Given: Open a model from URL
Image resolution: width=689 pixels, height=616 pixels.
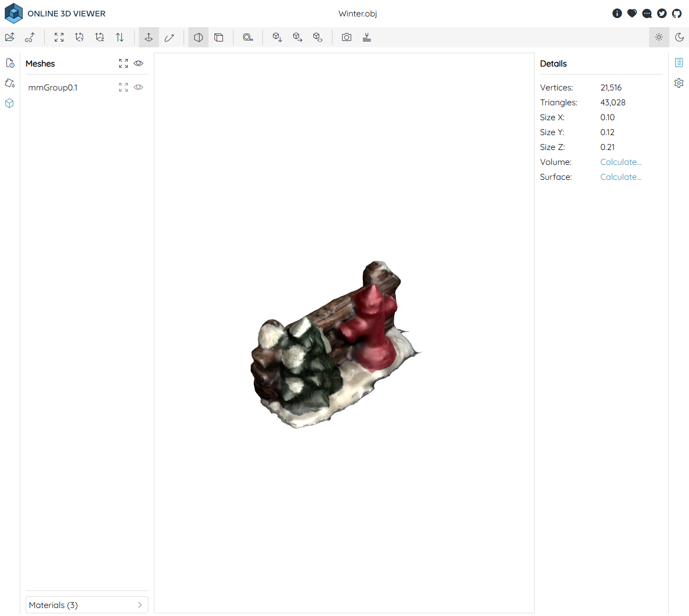Looking at the screenshot, I should tap(30, 37).
